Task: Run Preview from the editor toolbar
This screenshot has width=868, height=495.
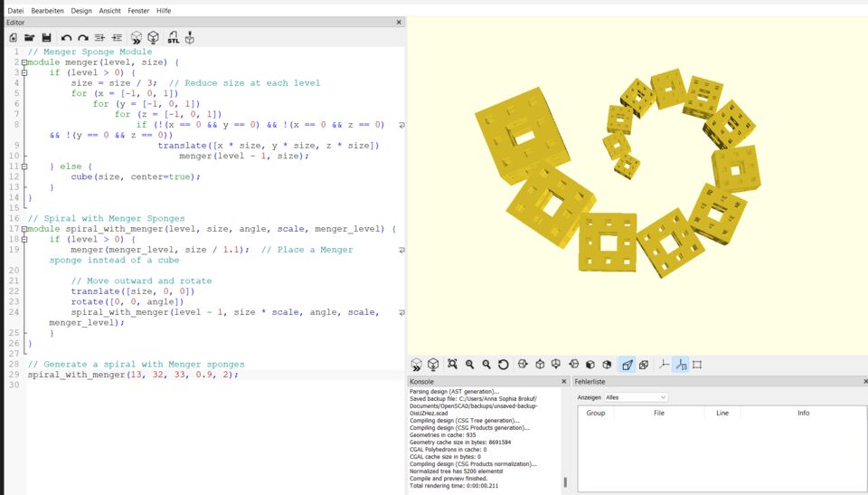Action: [x=137, y=38]
